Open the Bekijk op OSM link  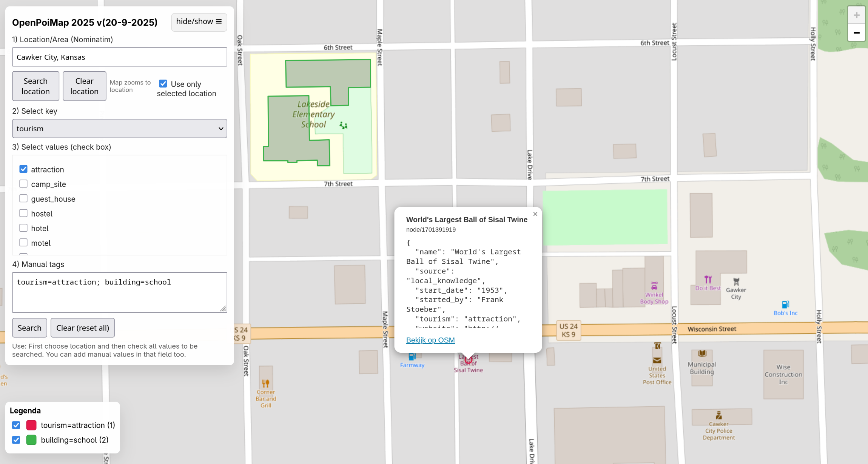(x=430, y=340)
